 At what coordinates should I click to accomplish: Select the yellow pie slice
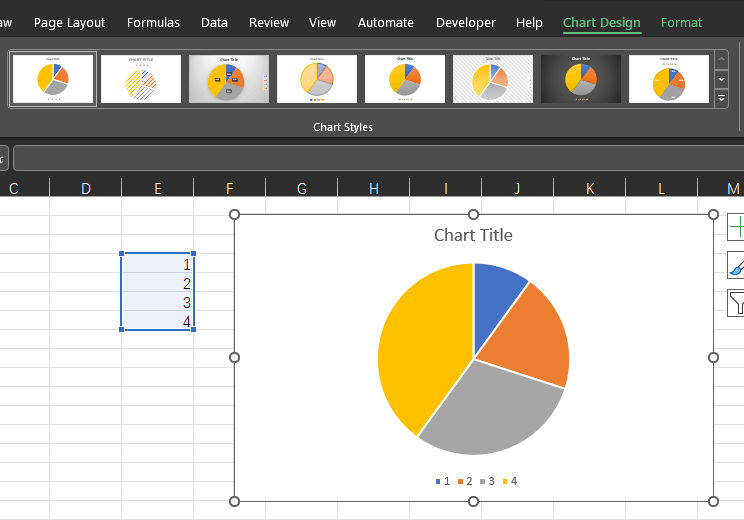[x=420, y=351]
